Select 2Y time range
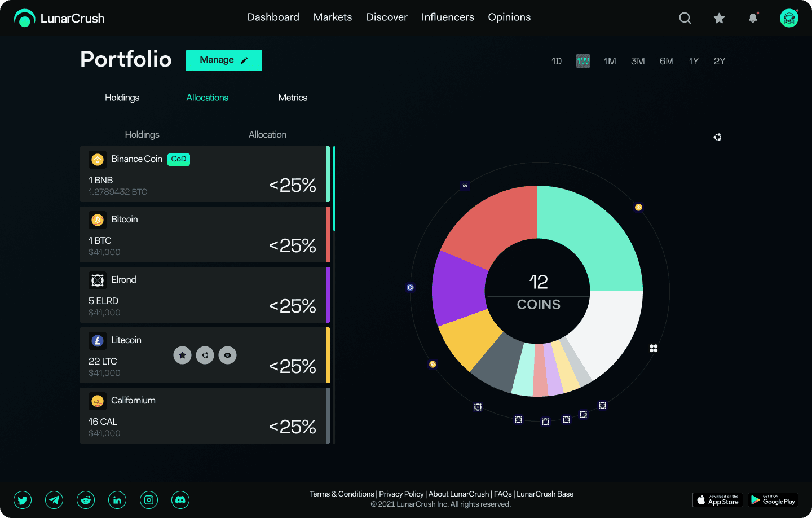Viewport: 812px width, 518px height. (720, 61)
